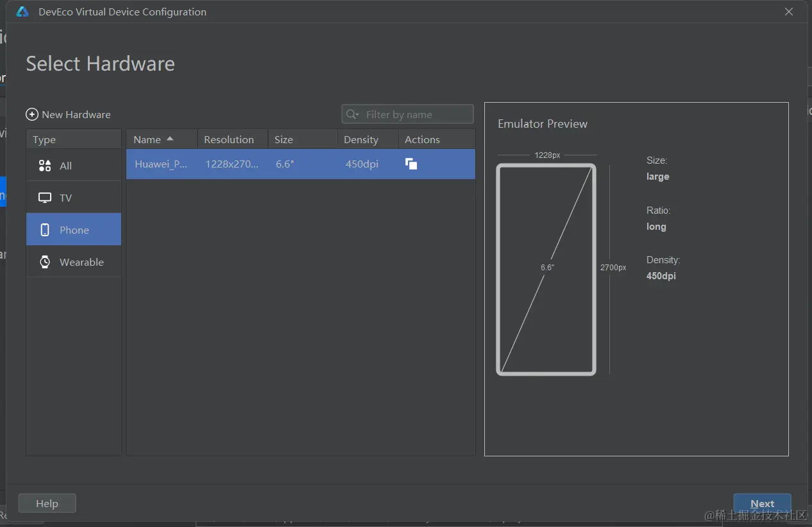Click the DevEco logo icon in title bar
This screenshot has width=812, height=527.
point(22,12)
